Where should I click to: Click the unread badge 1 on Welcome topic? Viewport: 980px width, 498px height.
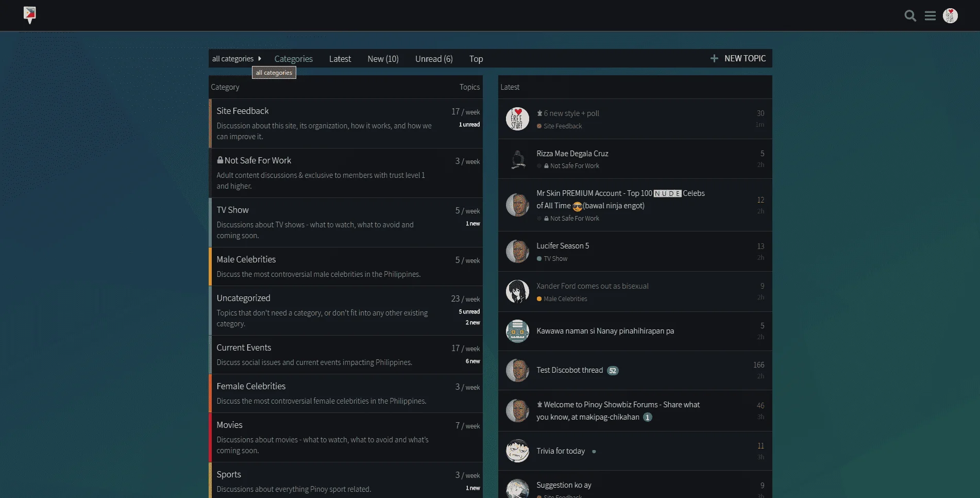pyautogui.click(x=648, y=417)
